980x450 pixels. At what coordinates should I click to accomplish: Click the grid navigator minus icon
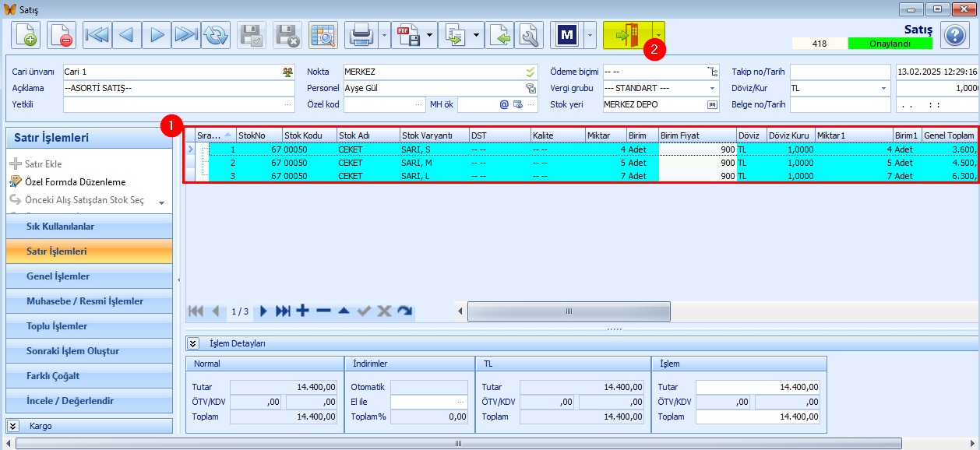(323, 311)
